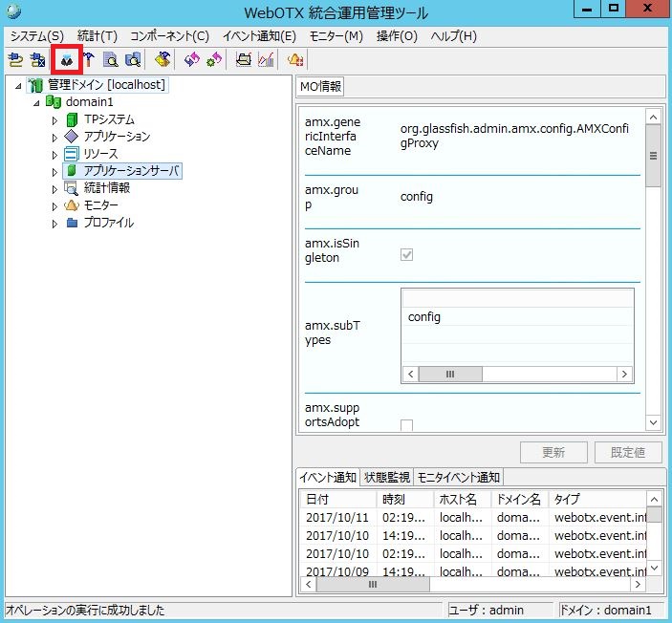This screenshot has height=623, width=672.
Task: Toggle the amx.isSingleton checkbox
Action: pyautogui.click(x=406, y=255)
